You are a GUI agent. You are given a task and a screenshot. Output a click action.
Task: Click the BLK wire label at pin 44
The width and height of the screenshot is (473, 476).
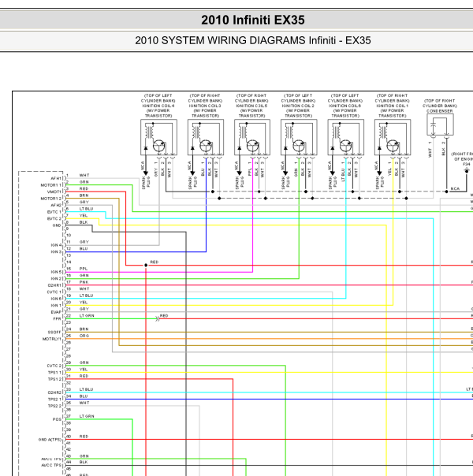[84, 462]
